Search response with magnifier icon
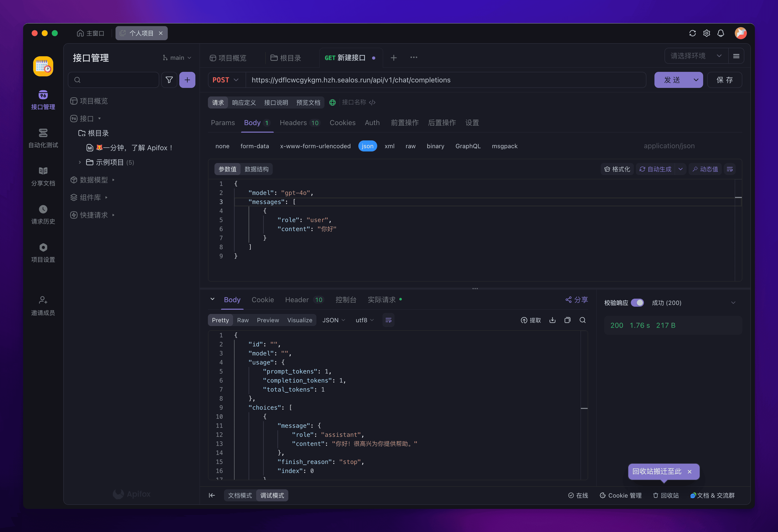The width and height of the screenshot is (778, 532). click(x=583, y=320)
